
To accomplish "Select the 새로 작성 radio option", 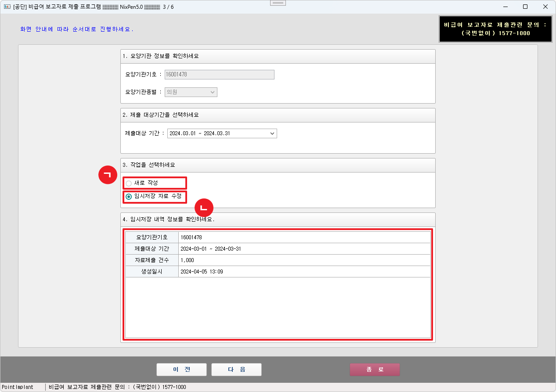I will click(x=129, y=183).
